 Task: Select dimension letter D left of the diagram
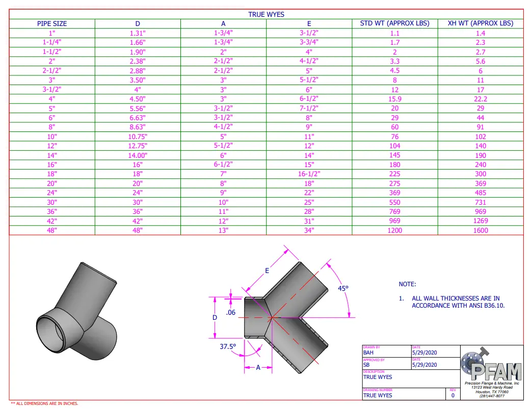click(215, 317)
